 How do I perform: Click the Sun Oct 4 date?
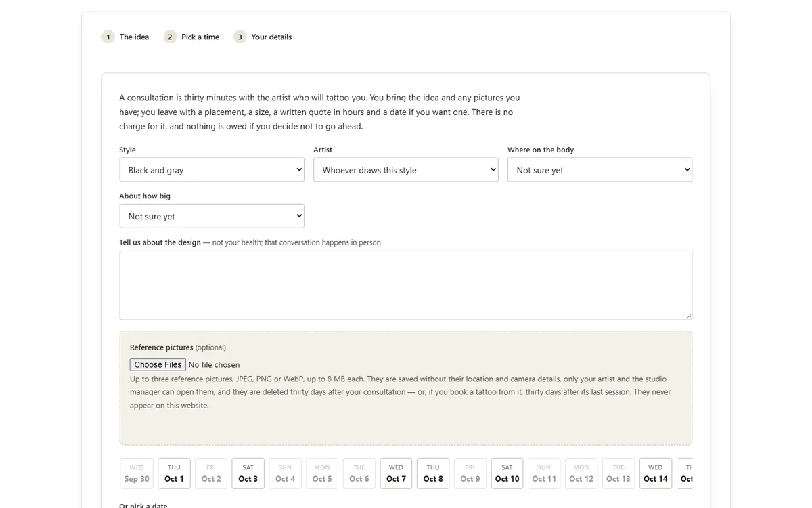pos(285,473)
